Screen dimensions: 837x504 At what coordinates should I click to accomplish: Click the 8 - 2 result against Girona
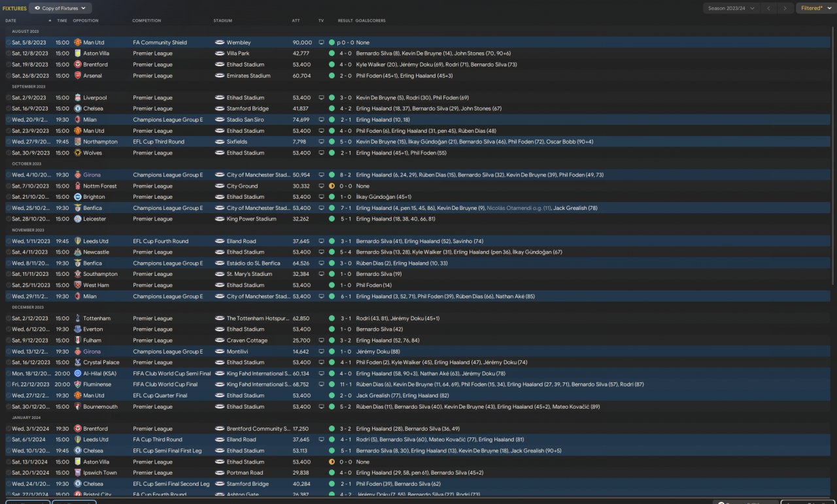click(345, 175)
